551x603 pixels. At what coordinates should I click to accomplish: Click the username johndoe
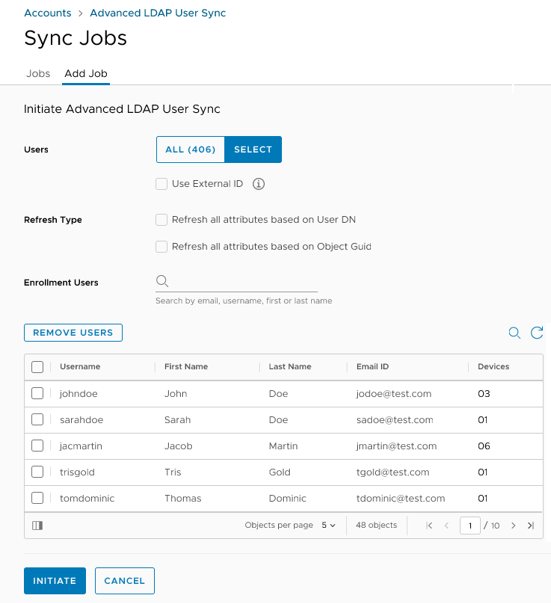(78, 394)
